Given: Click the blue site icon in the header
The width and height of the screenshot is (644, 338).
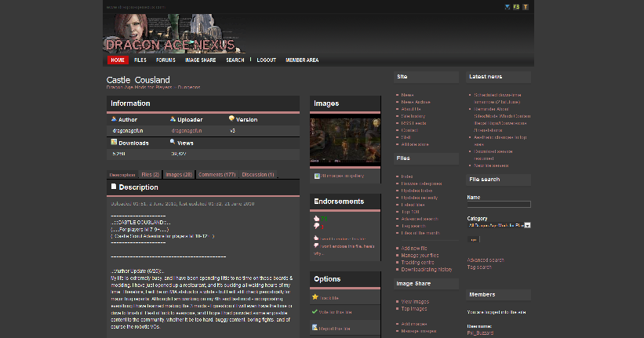Looking at the screenshot, I should click(508, 7).
